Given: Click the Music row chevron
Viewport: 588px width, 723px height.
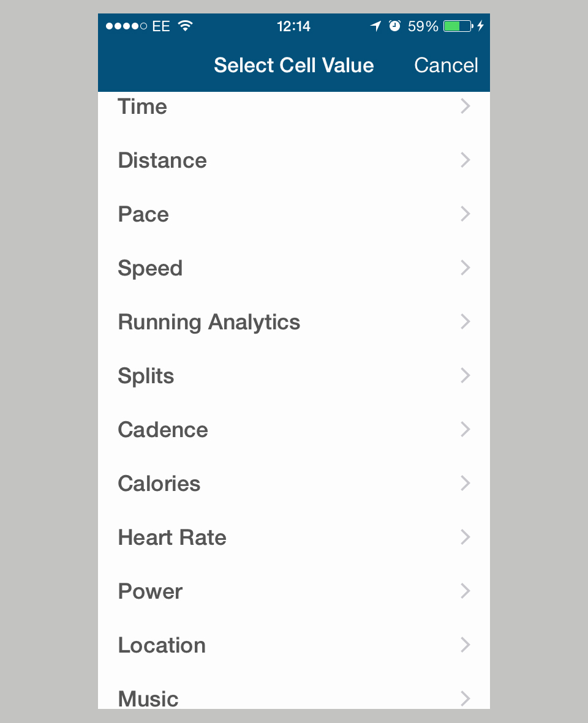Looking at the screenshot, I should tap(466, 698).
